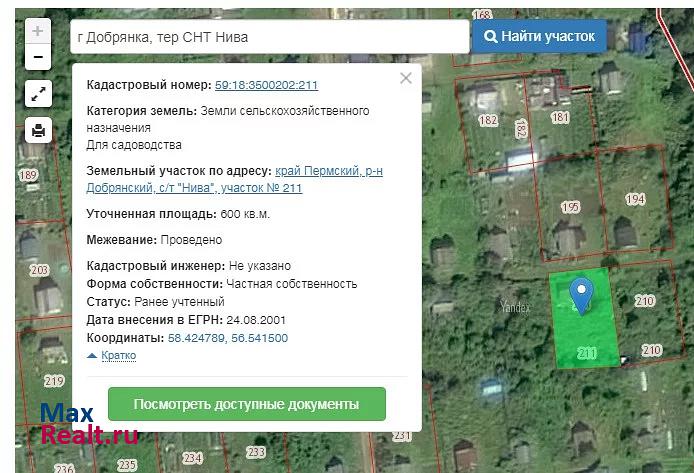Zoom out the map with minus button
Screen dimensions: 694x473
point(38,57)
